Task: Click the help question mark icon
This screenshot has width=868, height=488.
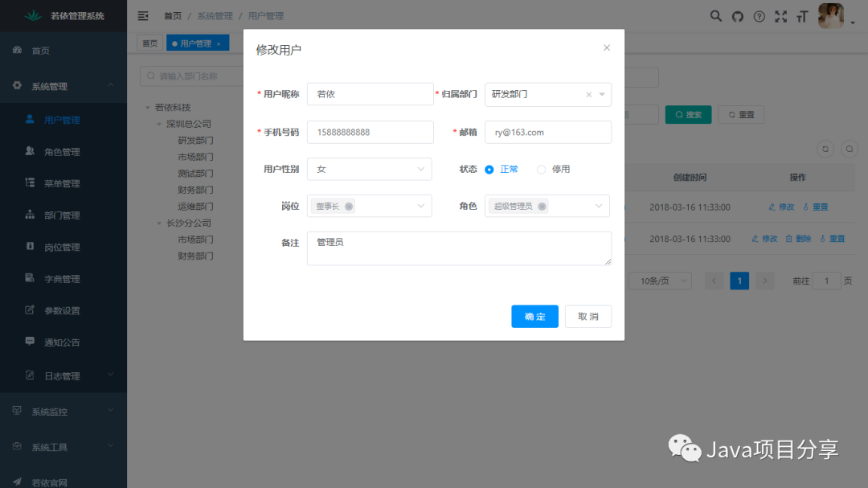Action: coord(759,16)
